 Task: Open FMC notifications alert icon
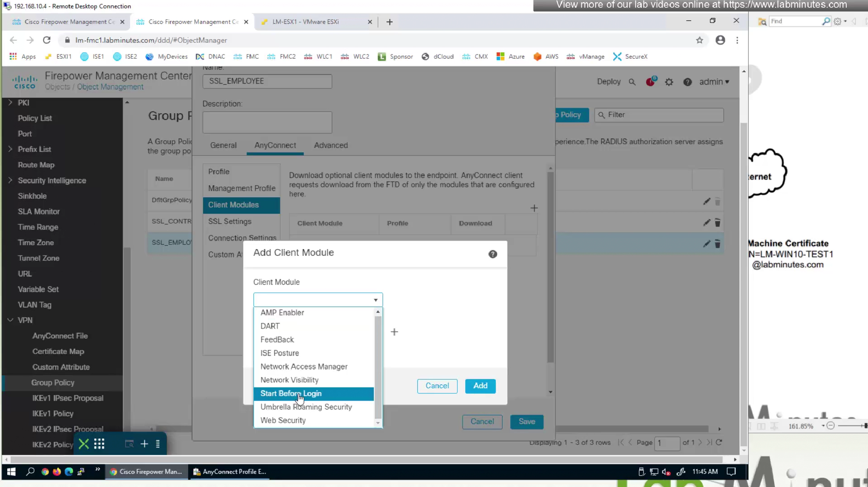click(650, 82)
